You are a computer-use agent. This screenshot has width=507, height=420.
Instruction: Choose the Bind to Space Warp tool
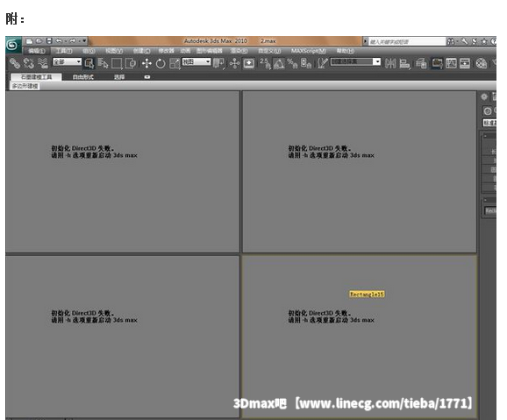point(42,63)
